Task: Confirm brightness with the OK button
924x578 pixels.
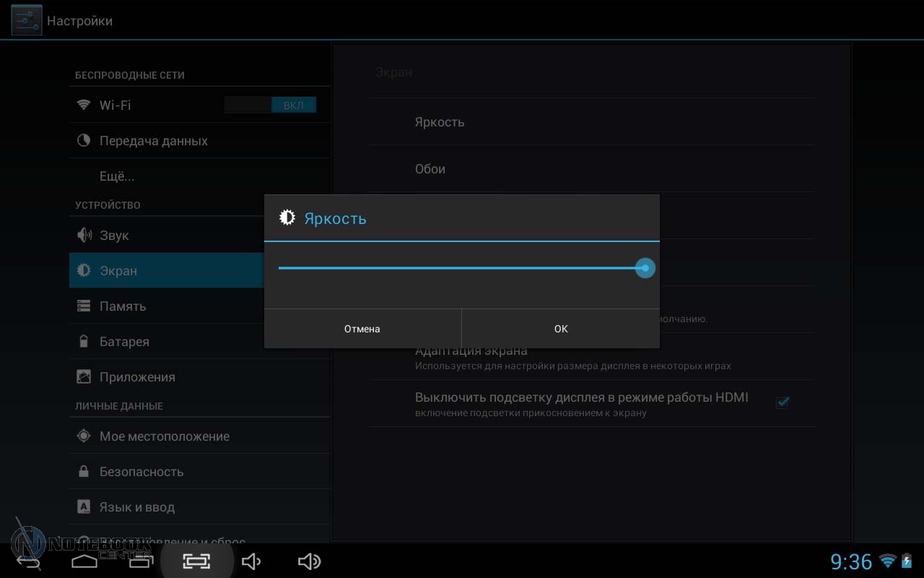Action: click(x=561, y=329)
